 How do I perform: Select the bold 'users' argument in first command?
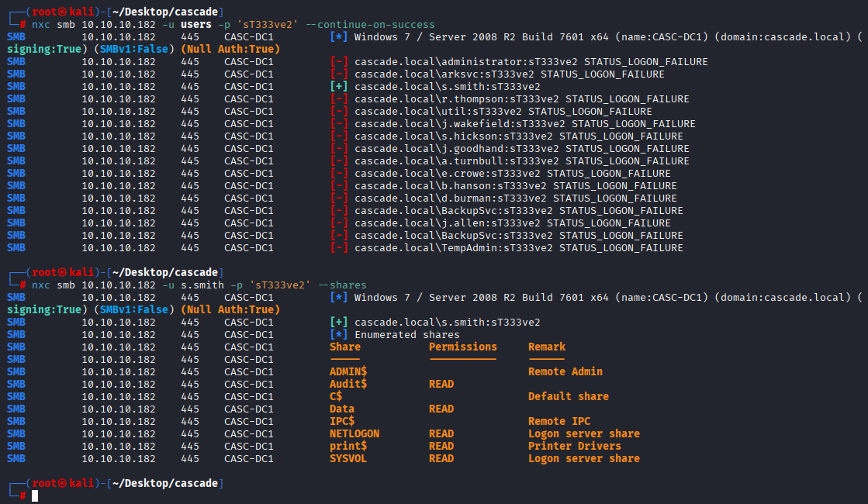(196, 24)
